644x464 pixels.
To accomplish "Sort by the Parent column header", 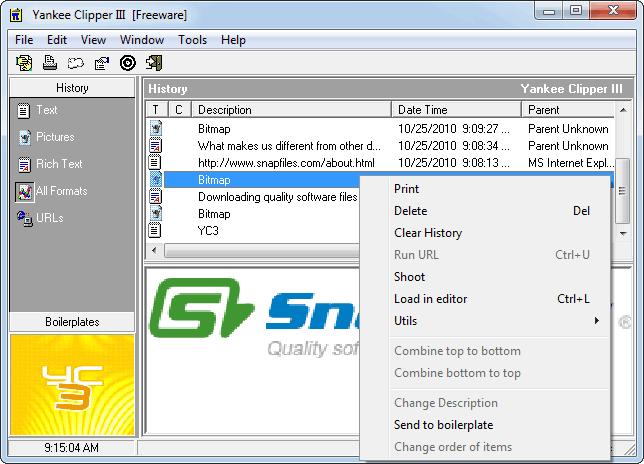I will [568, 110].
